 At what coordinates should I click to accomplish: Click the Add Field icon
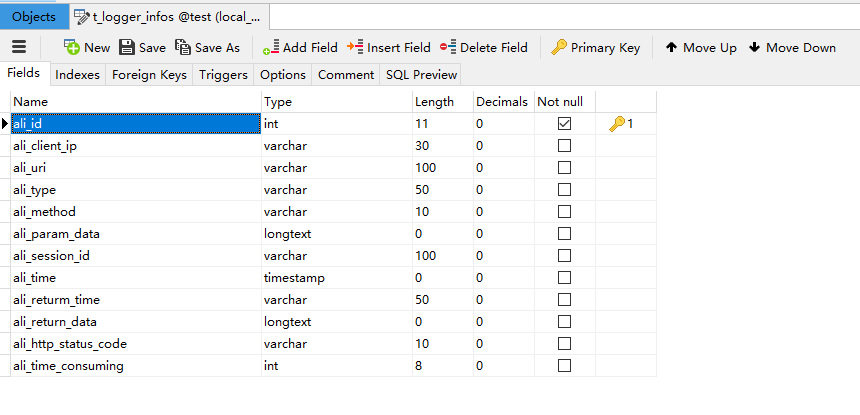click(x=271, y=47)
